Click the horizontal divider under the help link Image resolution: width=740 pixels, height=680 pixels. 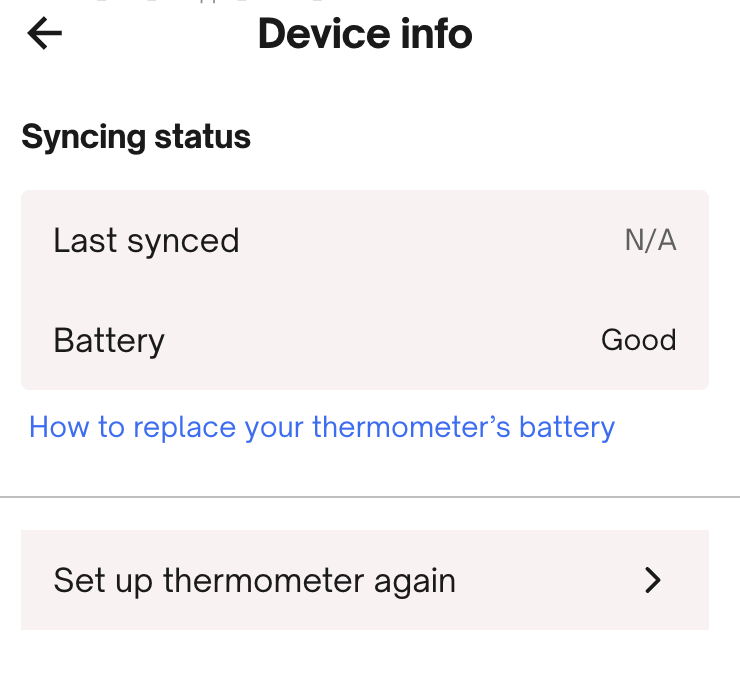[x=370, y=496]
